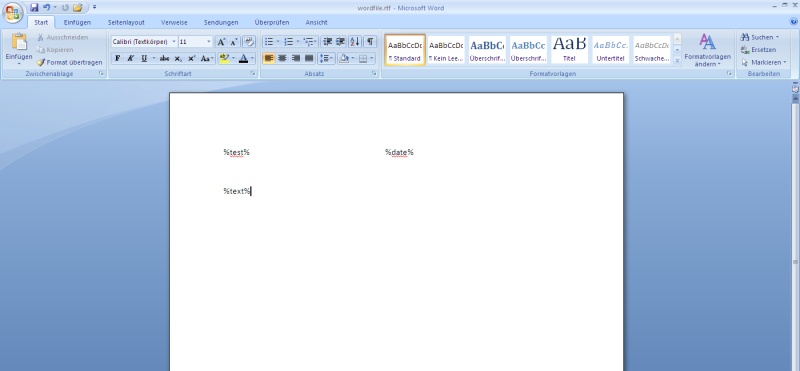The image size is (800, 371).
Task: Show or hide paragraph marks
Action: (x=370, y=42)
